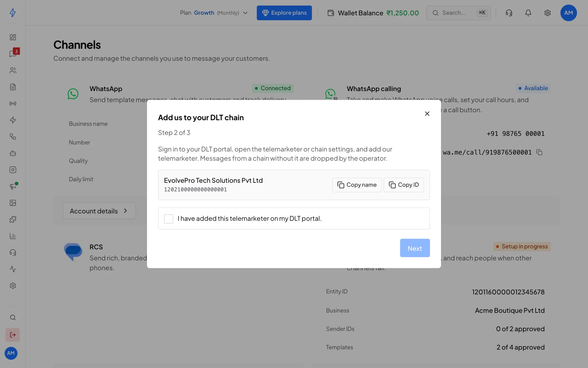Open the bar chart analytics icon in sidebar
The width and height of the screenshot is (588, 368).
[x=13, y=236]
